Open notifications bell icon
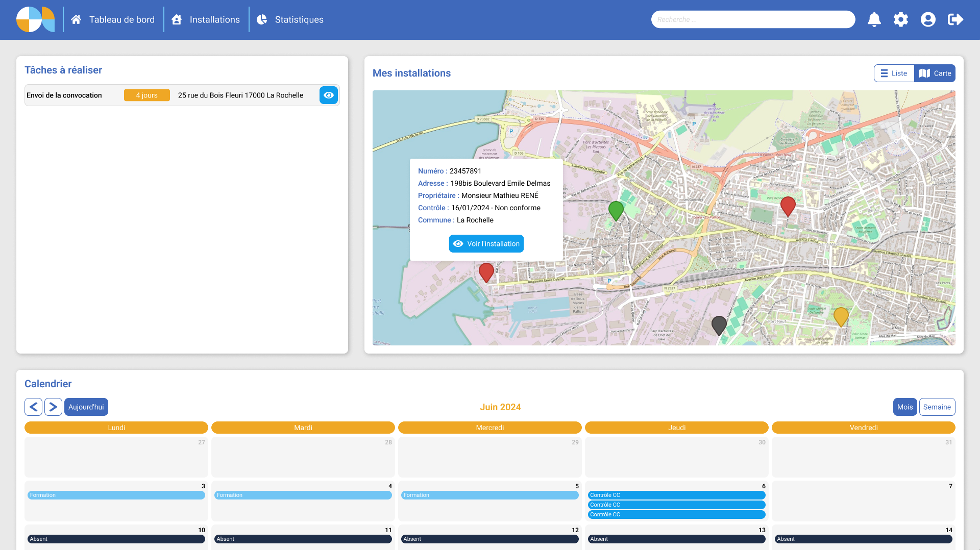This screenshot has height=550, width=980. pos(874,19)
